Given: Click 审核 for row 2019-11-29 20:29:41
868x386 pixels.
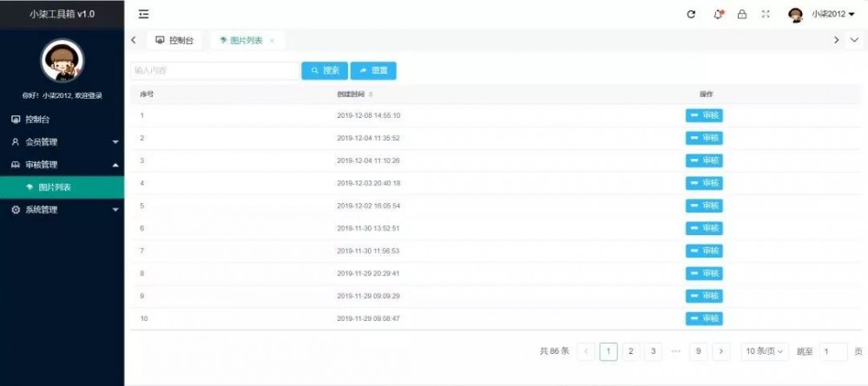Looking at the screenshot, I should (704, 274).
